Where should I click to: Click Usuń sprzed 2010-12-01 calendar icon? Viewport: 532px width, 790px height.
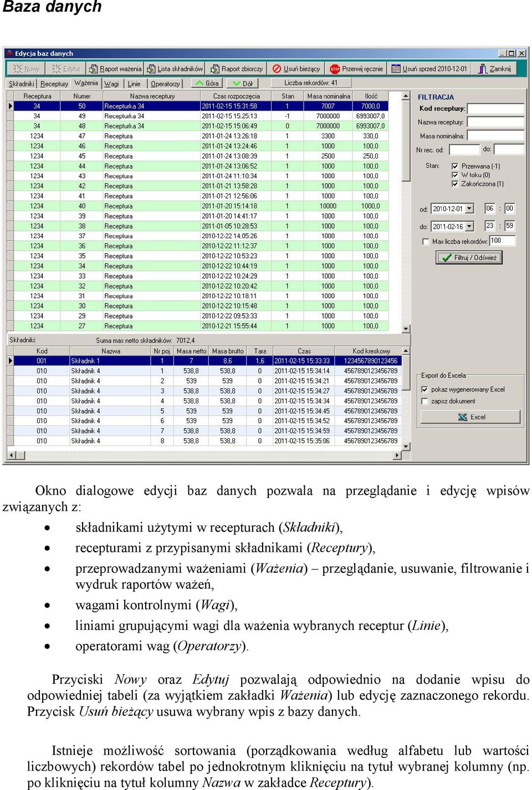[x=396, y=69]
